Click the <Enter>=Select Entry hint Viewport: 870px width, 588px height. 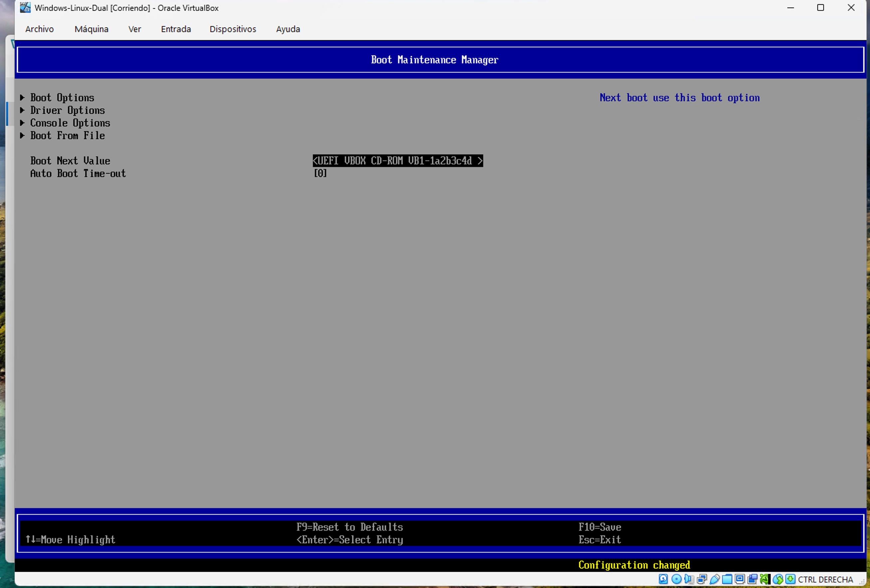point(350,540)
